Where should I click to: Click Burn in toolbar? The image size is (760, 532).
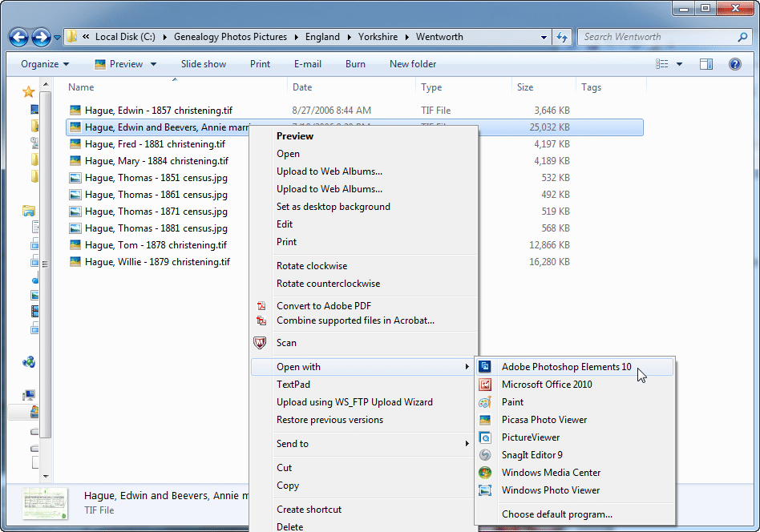[355, 64]
